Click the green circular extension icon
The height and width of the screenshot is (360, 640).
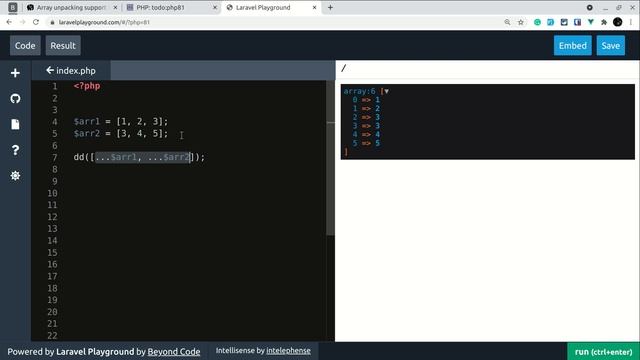(537, 22)
